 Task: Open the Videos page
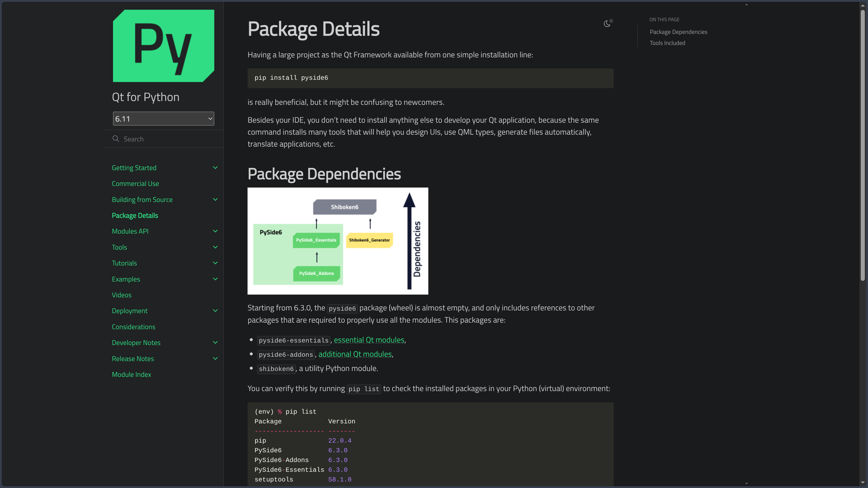click(122, 295)
